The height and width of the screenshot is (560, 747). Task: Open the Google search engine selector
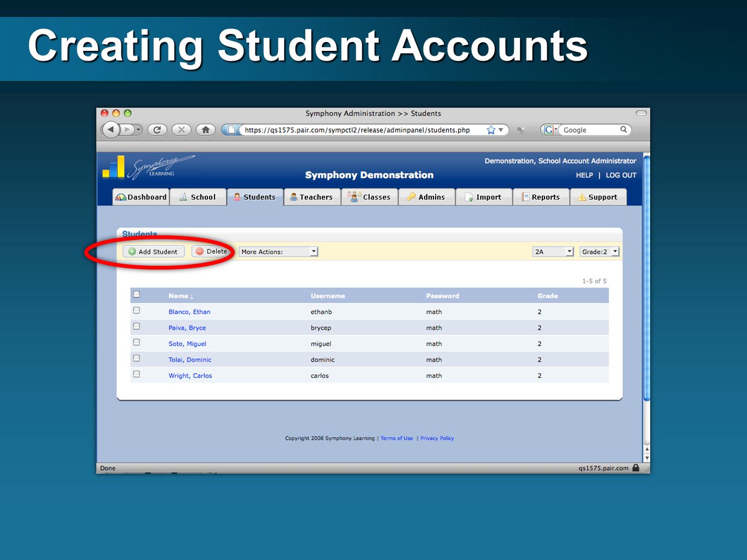coord(550,130)
